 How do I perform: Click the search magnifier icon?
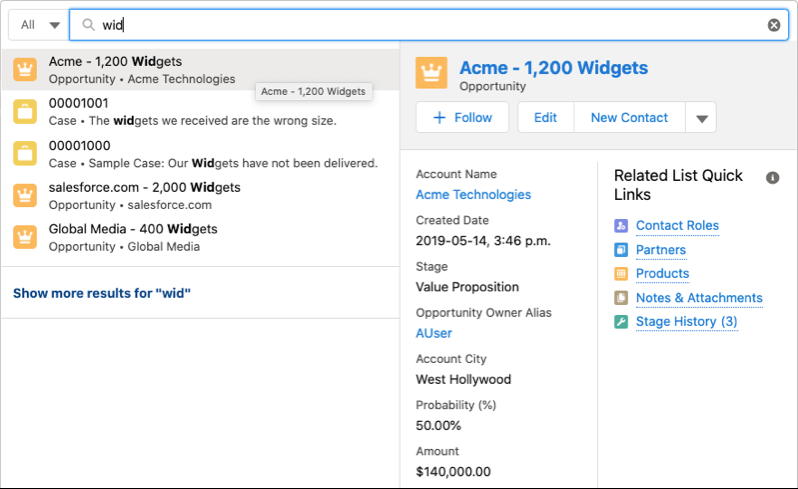tap(89, 24)
